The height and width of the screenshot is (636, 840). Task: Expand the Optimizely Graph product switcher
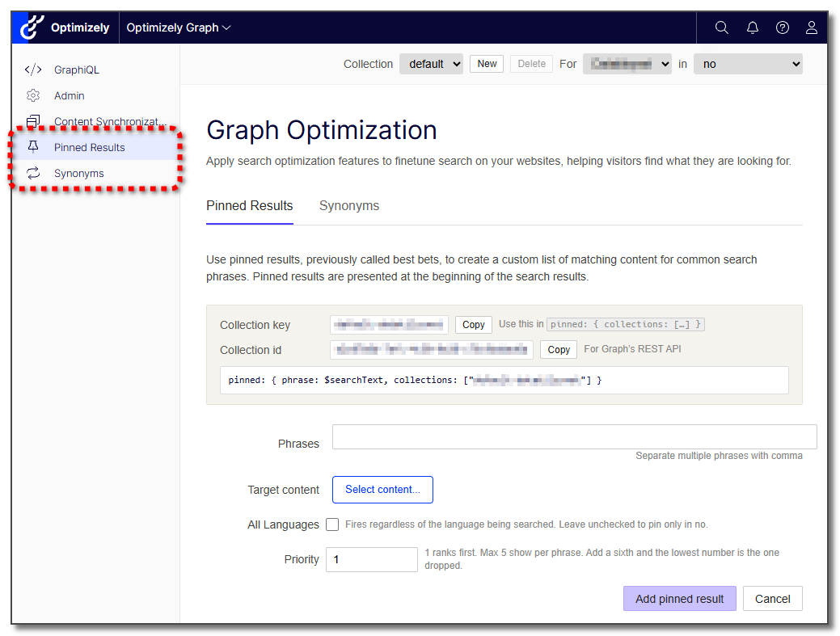[178, 27]
